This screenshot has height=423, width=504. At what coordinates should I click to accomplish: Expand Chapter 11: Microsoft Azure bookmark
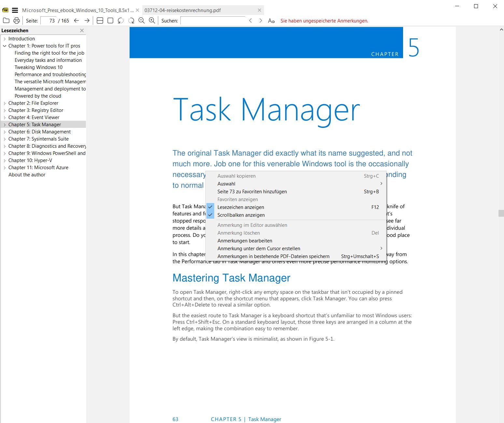[x=5, y=168]
